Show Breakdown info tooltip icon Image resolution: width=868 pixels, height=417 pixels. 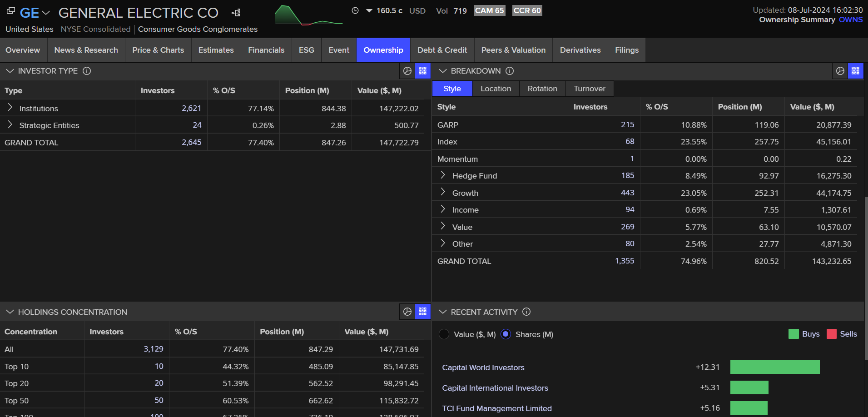click(510, 71)
